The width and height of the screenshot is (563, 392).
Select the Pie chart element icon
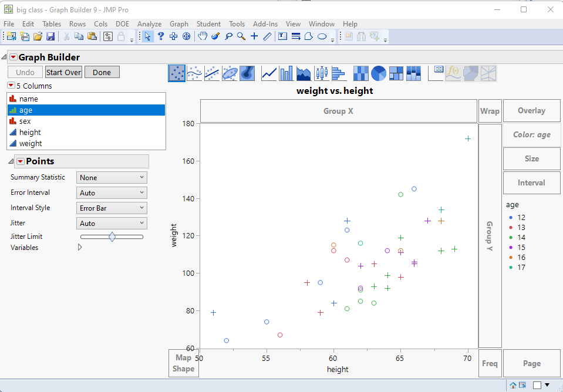click(x=379, y=73)
